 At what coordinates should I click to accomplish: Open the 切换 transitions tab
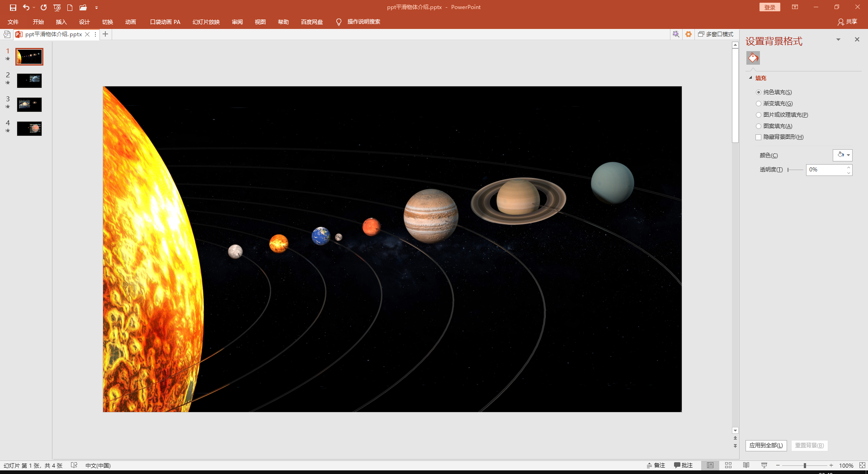pos(107,22)
